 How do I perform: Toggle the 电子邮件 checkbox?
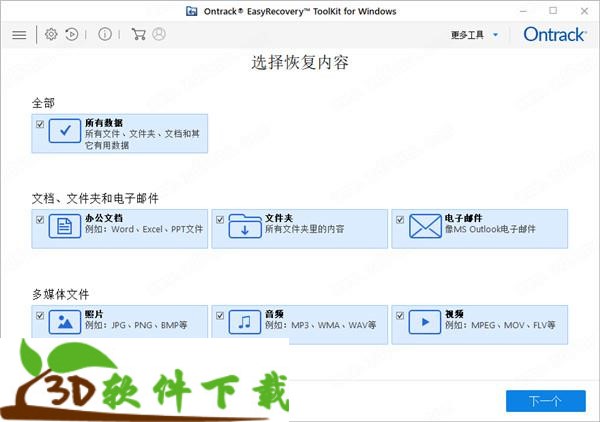[400, 220]
